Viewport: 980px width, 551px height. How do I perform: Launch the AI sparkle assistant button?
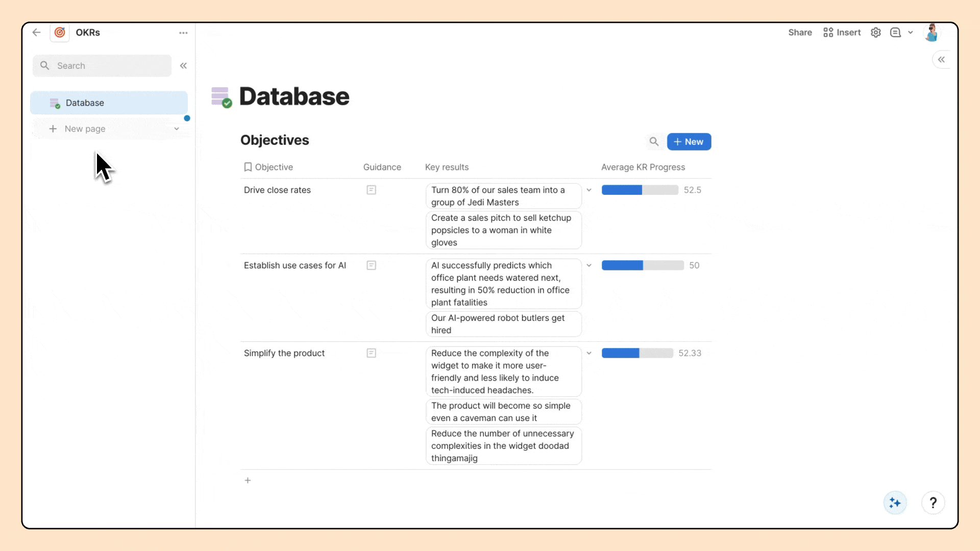(895, 503)
